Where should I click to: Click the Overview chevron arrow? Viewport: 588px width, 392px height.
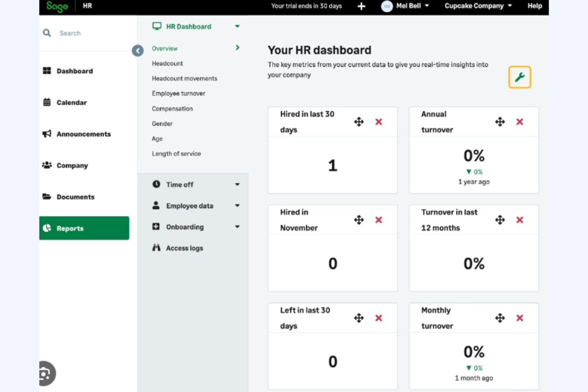coord(238,48)
